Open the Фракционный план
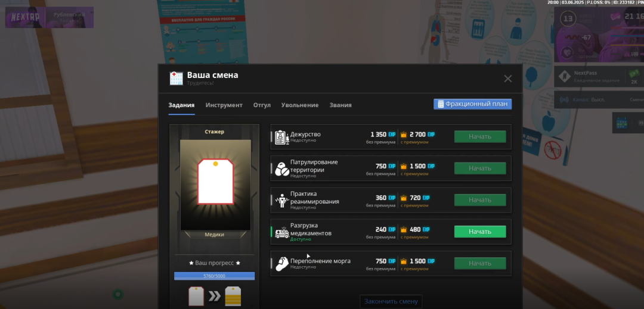Image resolution: width=644 pixels, height=309 pixels. pos(473,104)
